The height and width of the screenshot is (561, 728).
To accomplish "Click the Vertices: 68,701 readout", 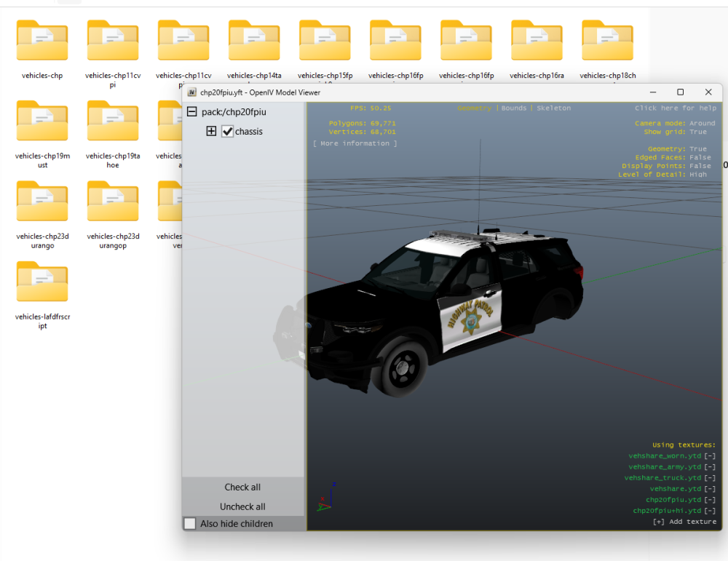I will tap(362, 132).
